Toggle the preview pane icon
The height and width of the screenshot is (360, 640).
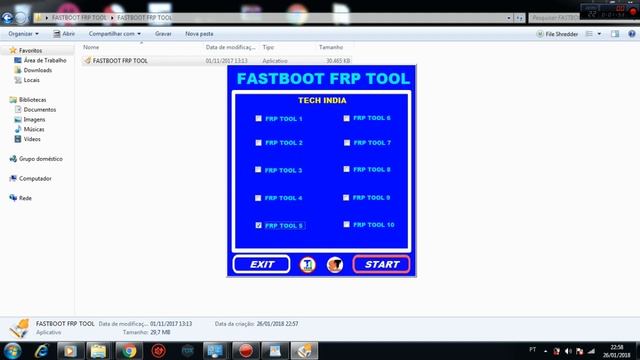pyautogui.click(x=615, y=34)
